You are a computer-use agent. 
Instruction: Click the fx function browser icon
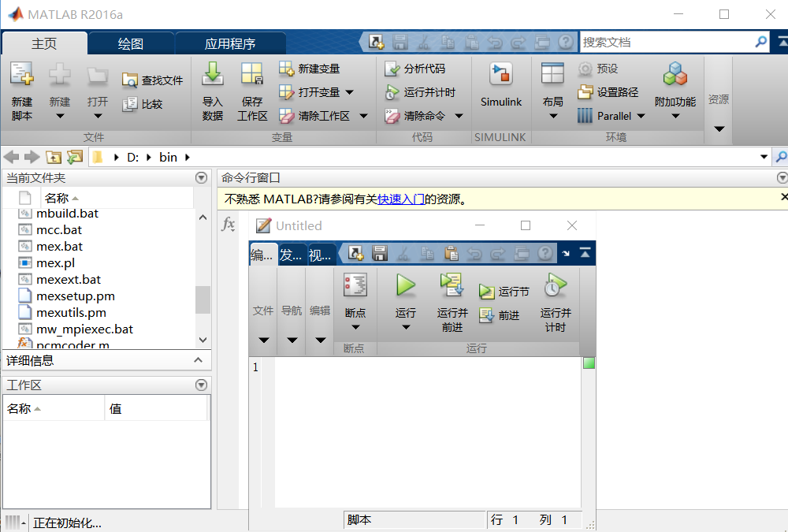pyautogui.click(x=229, y=225)
